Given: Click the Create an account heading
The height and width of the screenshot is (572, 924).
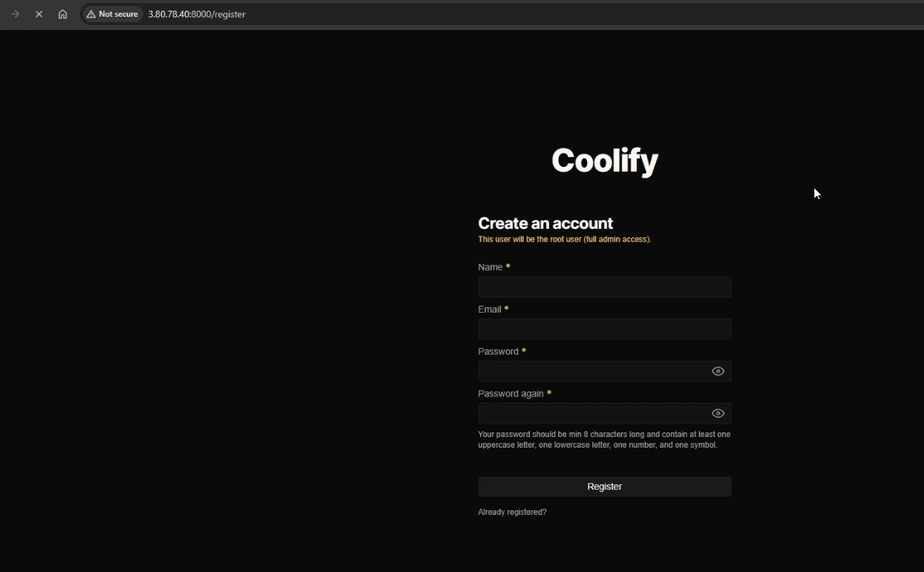Looking at the screenshot, I should tap(545, 223).
